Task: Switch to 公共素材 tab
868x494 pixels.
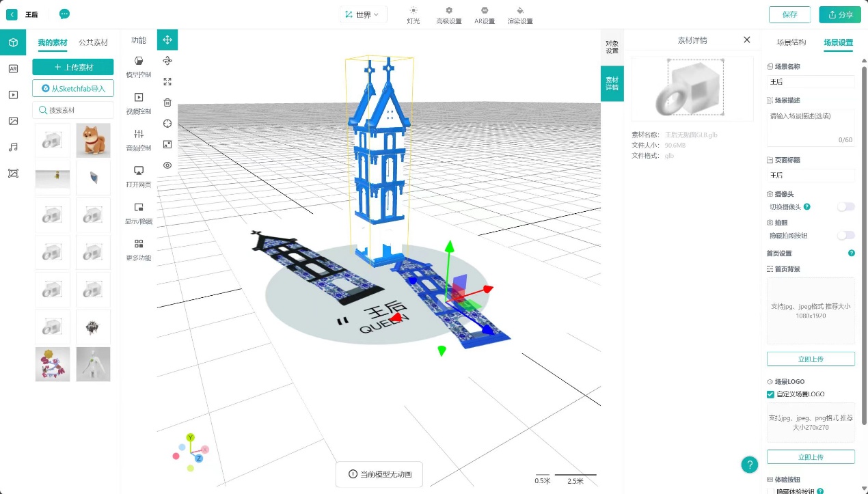Action: point(93,42)
